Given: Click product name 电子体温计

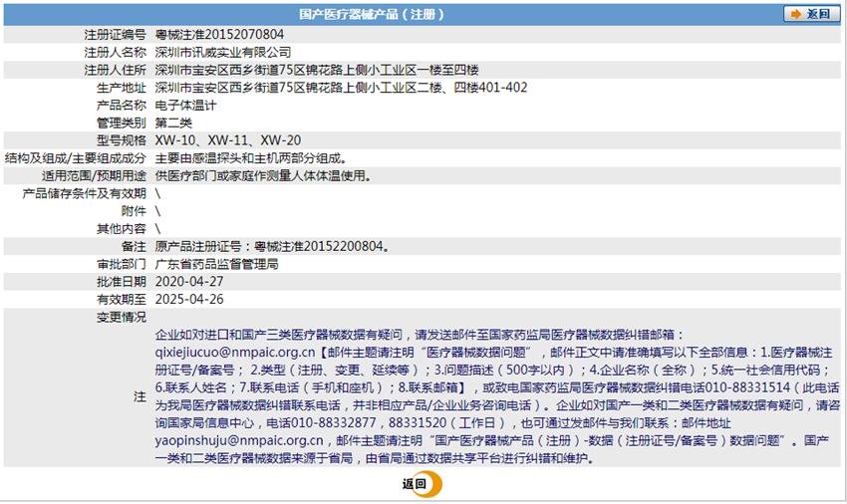Looking at the screenshot, I should (x=185, y=106).
